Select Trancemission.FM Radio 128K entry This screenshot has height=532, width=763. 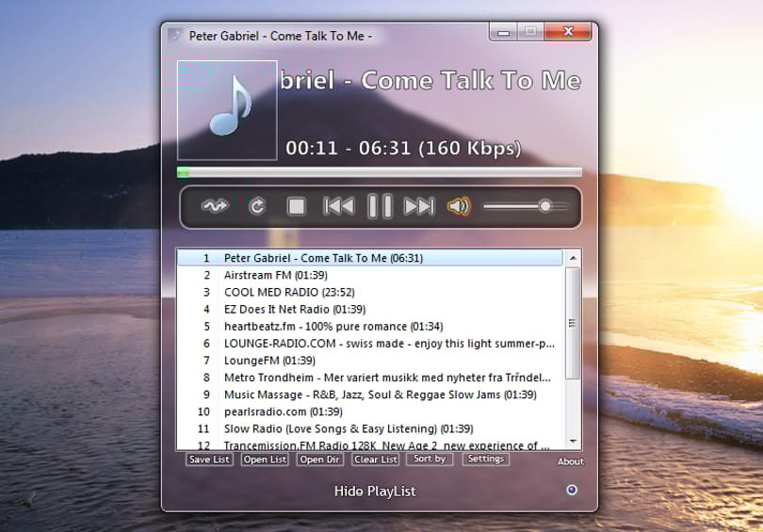[370, 444]
